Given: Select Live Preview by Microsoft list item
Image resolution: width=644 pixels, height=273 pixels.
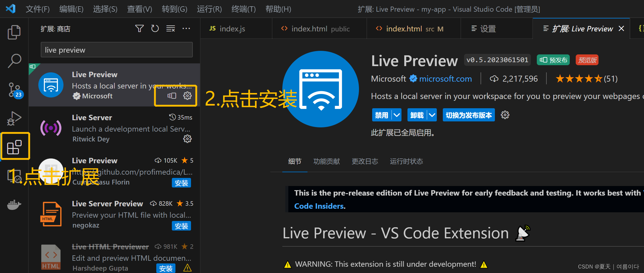Looking at the screenshot, I should point(114,85).
